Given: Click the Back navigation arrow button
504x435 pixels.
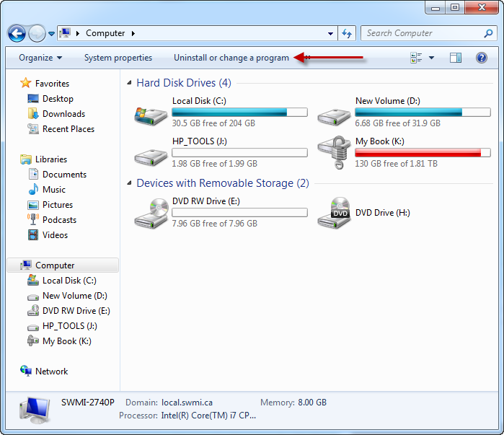Looking at the screenshot, I should point(17,33).
